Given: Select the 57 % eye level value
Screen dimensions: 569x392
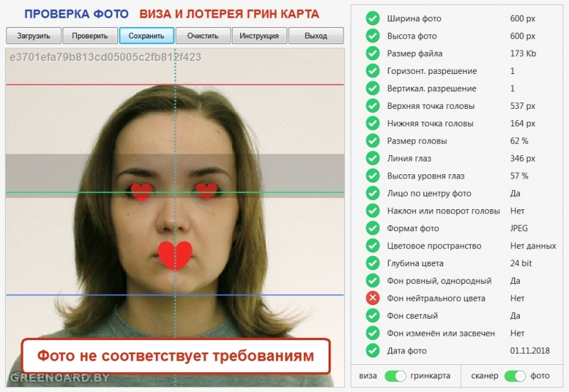Looking at the screenshot, I should (x=519, y=176).
